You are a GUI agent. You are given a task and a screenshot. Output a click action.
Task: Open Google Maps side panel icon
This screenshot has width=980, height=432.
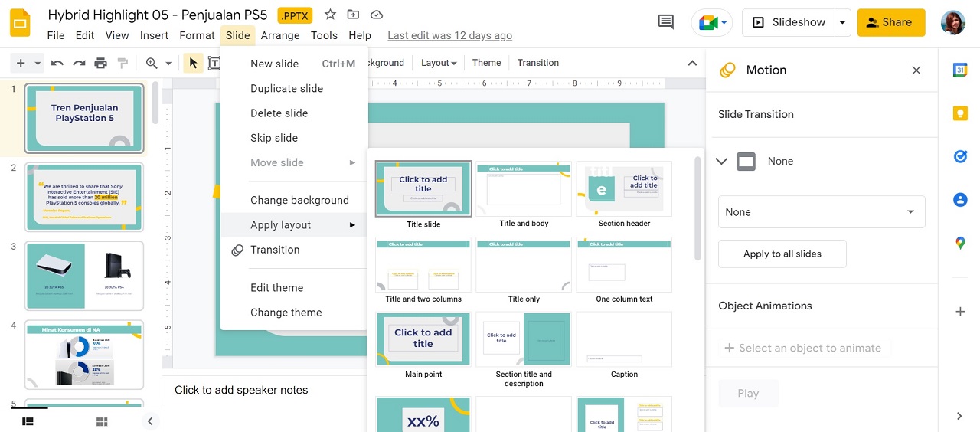960,244
